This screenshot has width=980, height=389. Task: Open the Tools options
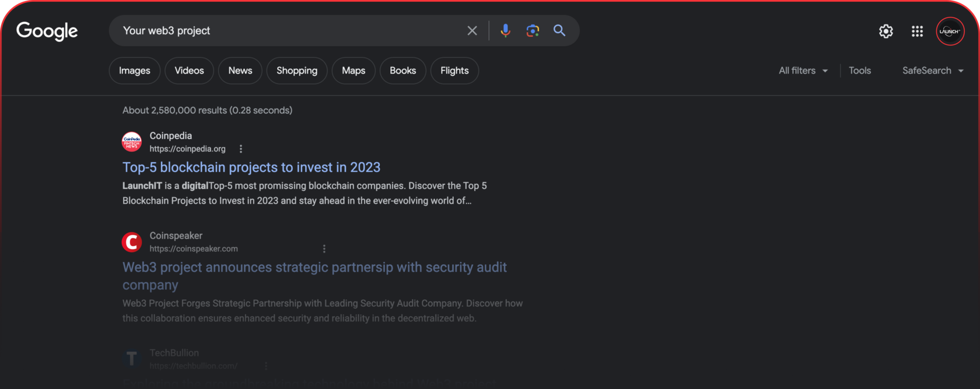tap(859, 71)
